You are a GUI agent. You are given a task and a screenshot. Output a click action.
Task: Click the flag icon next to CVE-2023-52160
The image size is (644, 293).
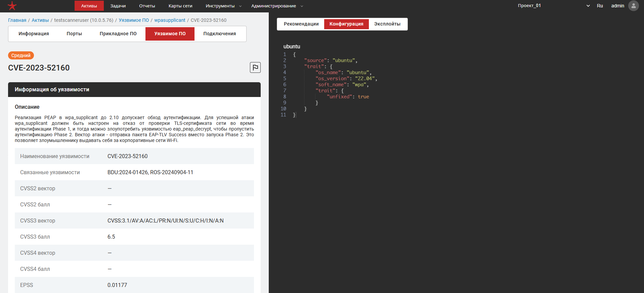(255, 67)
